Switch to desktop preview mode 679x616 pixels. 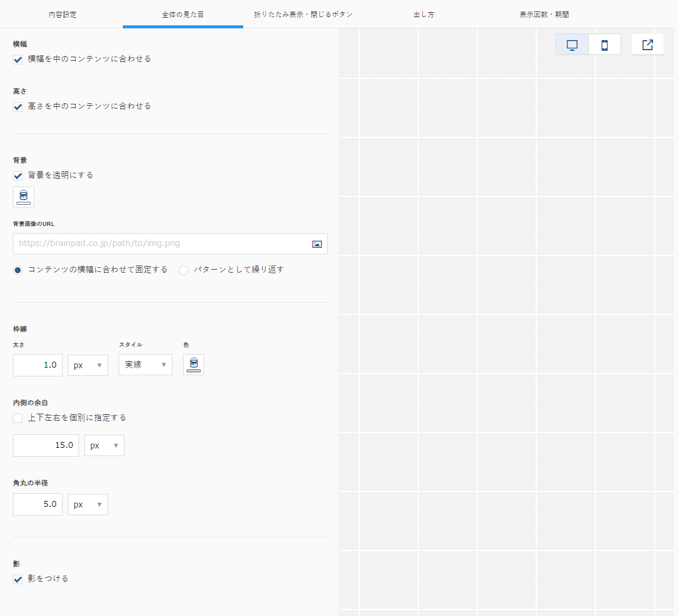click(572, 45)
